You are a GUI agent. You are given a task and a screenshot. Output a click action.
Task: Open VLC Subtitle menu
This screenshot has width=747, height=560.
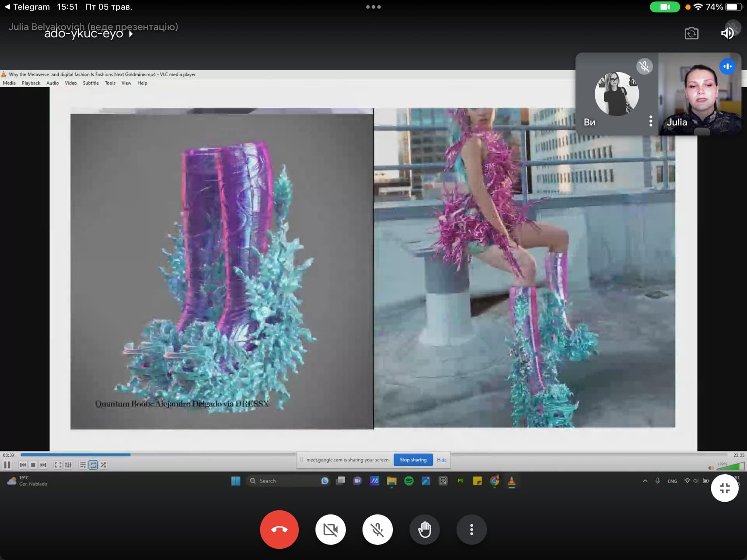(x=91, y=83)
